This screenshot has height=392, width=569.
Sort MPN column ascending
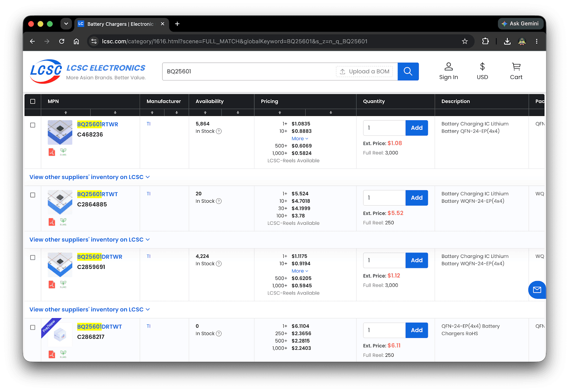click(x=66, y=112)
